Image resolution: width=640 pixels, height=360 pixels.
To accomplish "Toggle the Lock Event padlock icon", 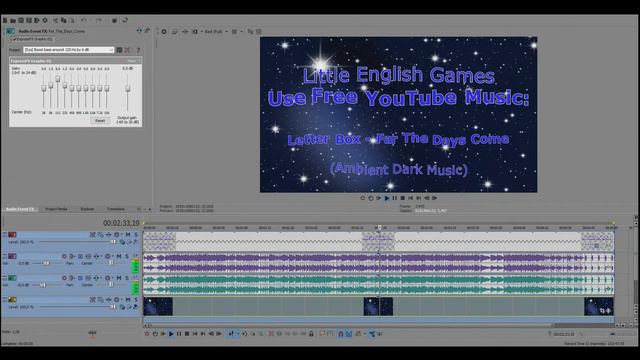I will (x=311, y=334).
